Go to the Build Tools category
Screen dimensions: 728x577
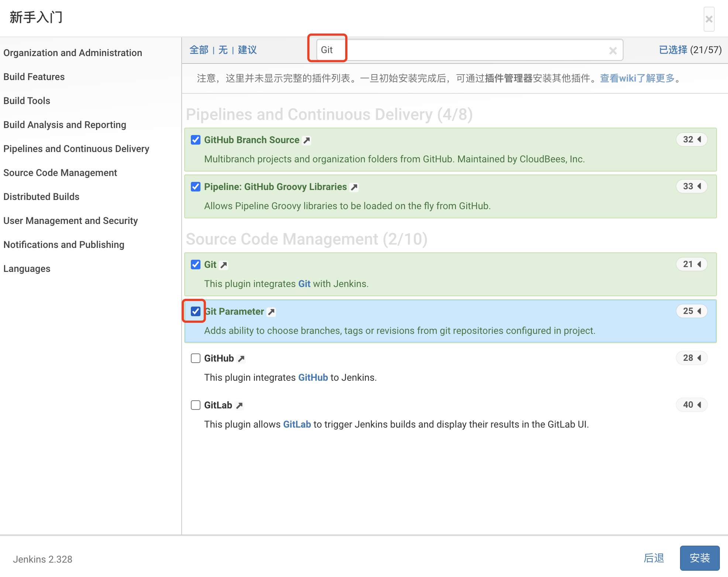click(x=27, y=101)
